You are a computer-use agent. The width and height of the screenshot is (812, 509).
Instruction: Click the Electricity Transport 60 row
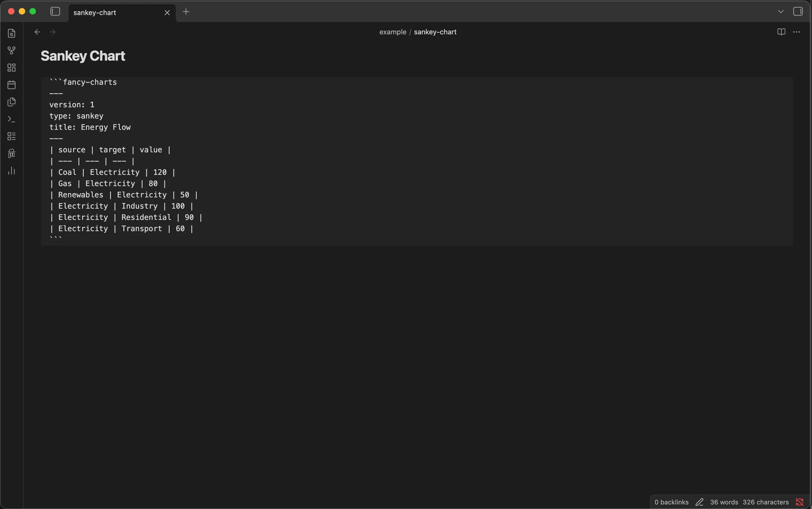[x=121, y=229]
